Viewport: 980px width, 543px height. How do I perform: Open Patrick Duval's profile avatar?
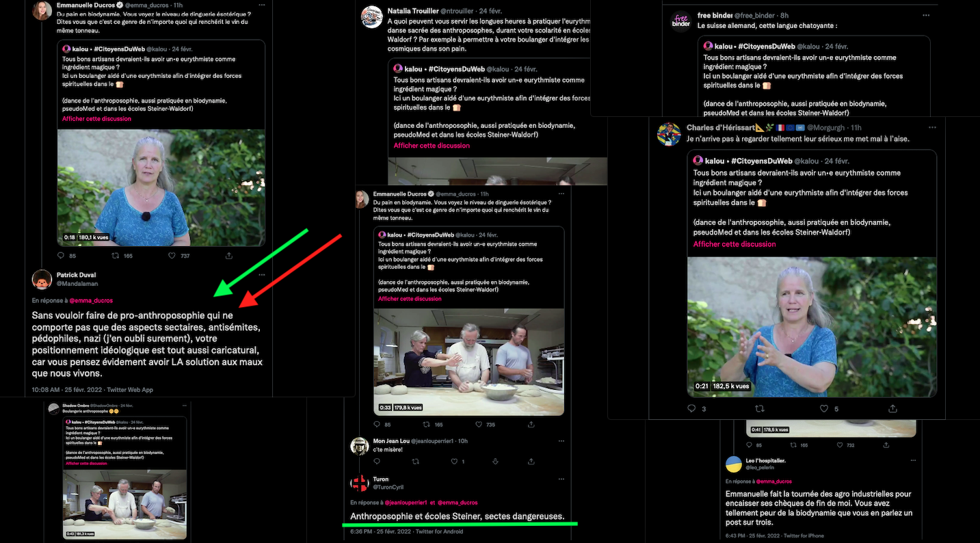(42, 279)
